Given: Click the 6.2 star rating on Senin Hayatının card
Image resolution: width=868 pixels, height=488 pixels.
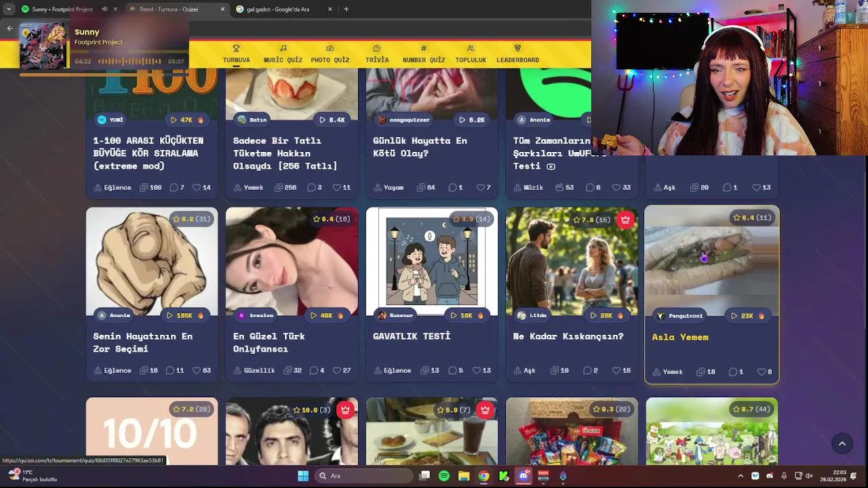Looking at the screenshot, I should (191, 219).
